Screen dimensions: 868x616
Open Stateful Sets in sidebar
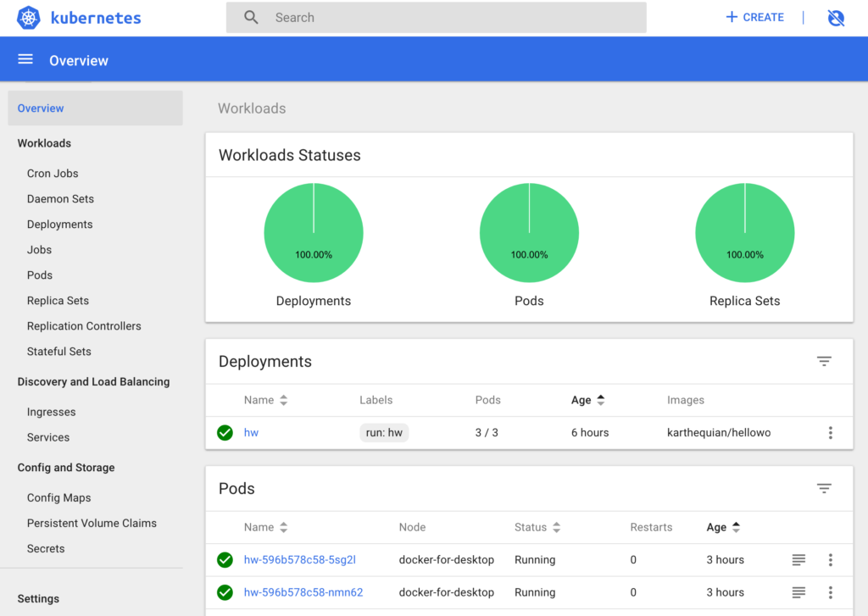[x=59, y=352]
